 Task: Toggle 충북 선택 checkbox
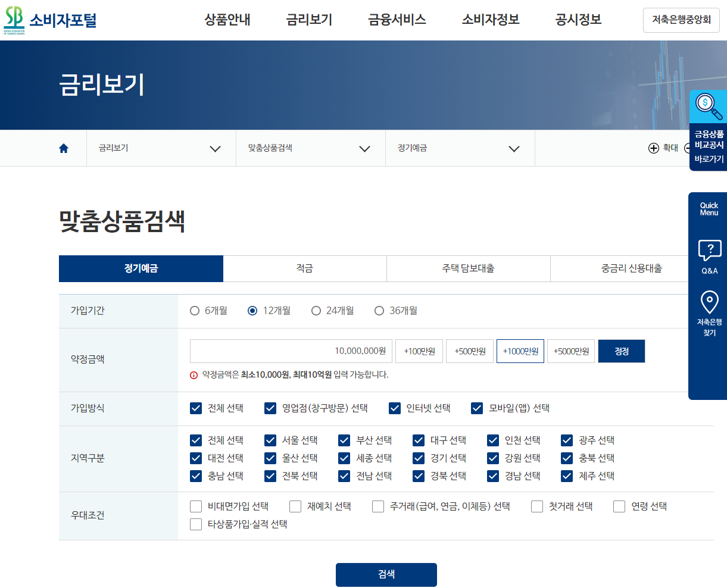pos(567,458)
